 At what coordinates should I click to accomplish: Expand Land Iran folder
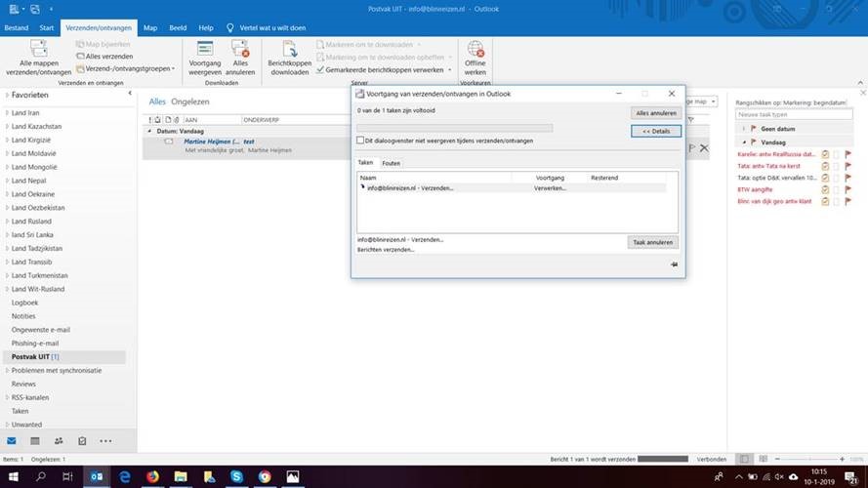pyautogui.click(x=7, y=113)
